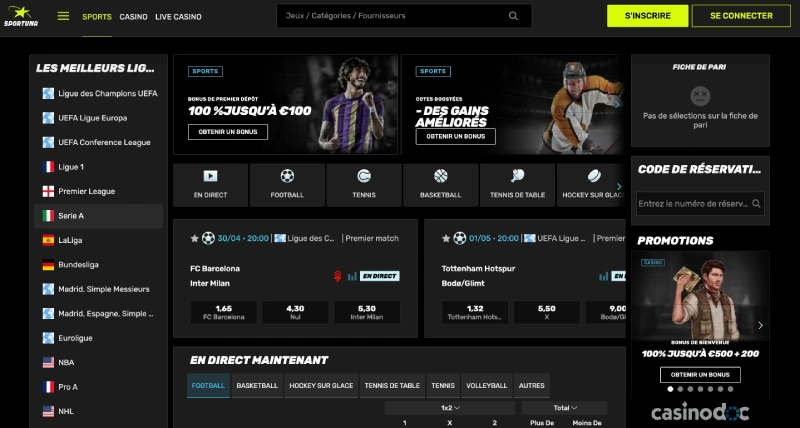Open Serie A league

pos(98,216)
